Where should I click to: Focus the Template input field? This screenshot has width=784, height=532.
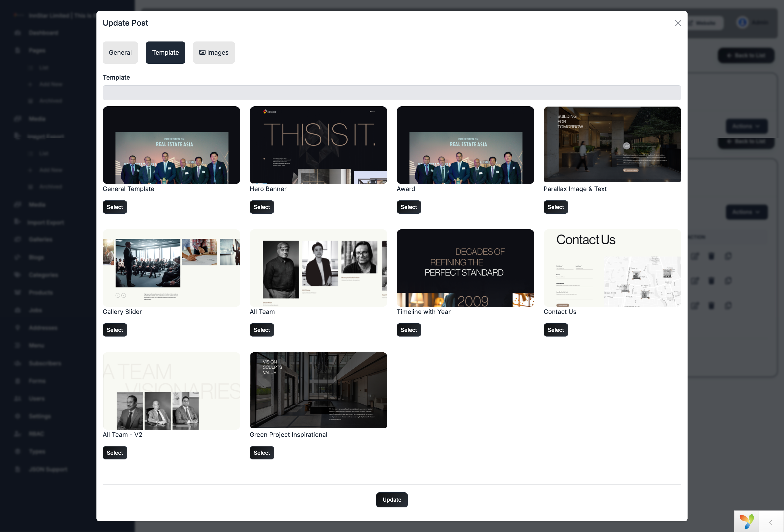392,93
